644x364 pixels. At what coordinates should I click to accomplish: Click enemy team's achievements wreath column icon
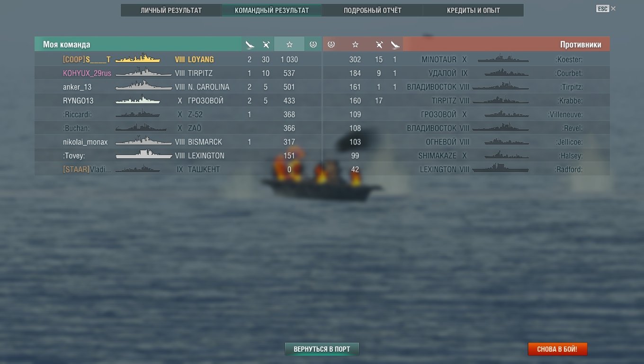pyautogui.click(x=331, y=45)
